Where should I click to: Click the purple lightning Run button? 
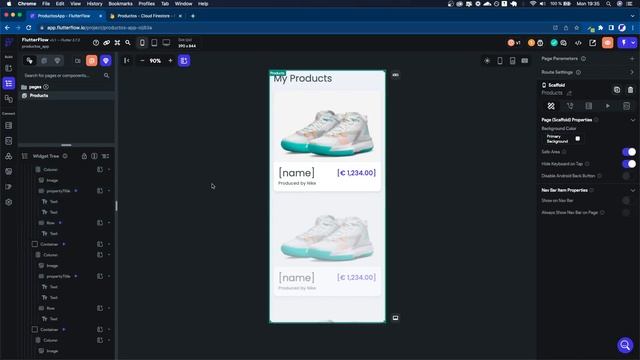pyautogui.click(x=623, y=43)
